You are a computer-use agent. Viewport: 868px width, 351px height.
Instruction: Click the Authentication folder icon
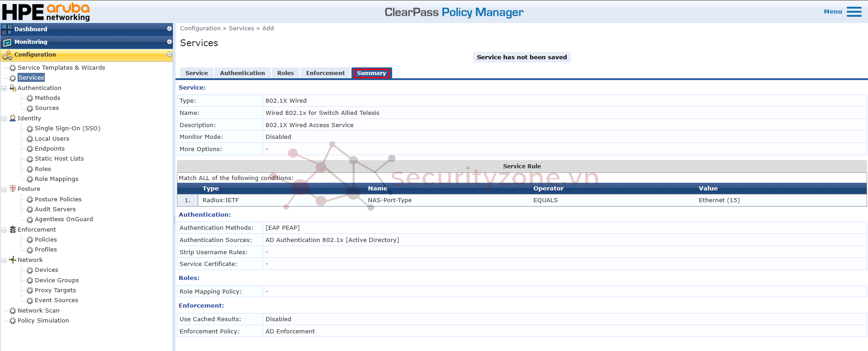tap(13, 88)
